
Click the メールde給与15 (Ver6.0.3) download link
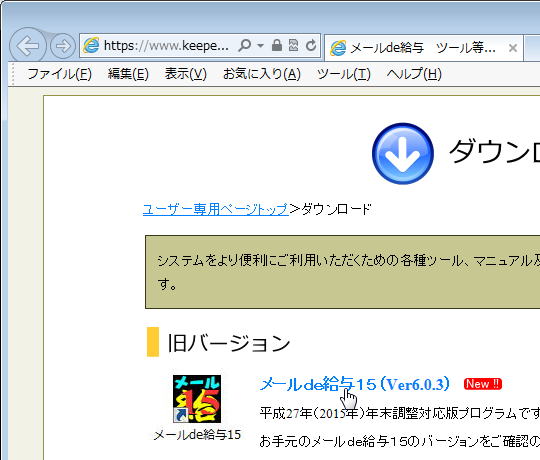(355, 384)
